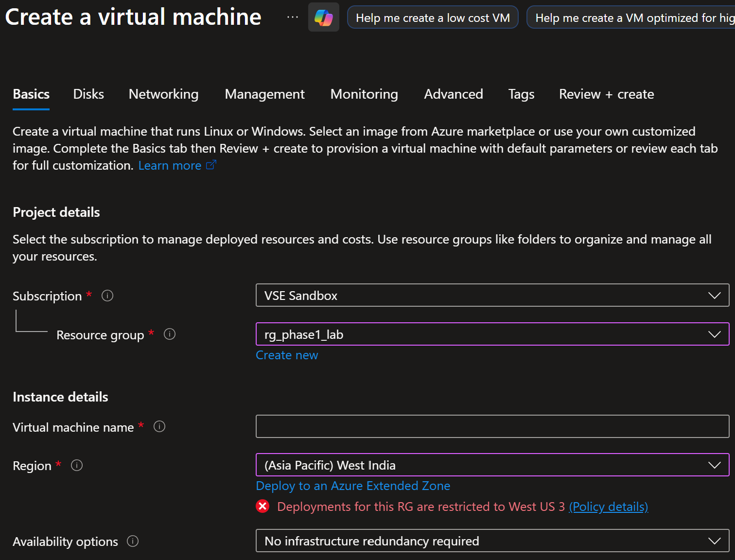This screenshot has width=735, height=560.
Task: Open the Policy details link
Action: point(609,507)
